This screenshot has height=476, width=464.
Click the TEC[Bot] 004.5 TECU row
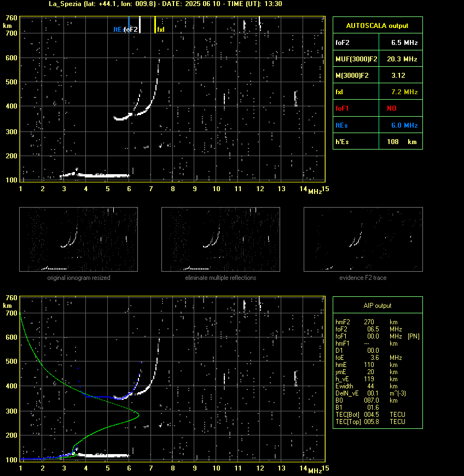tap(370, 415)
